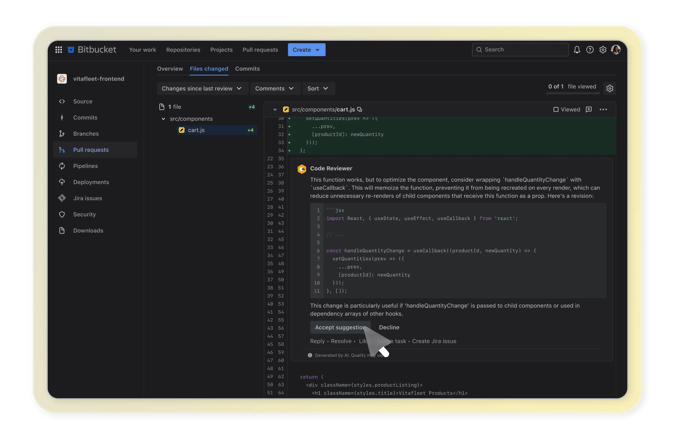Open the Create dropdown button
The height and width of the screenshot is (439, 675).
307,50
